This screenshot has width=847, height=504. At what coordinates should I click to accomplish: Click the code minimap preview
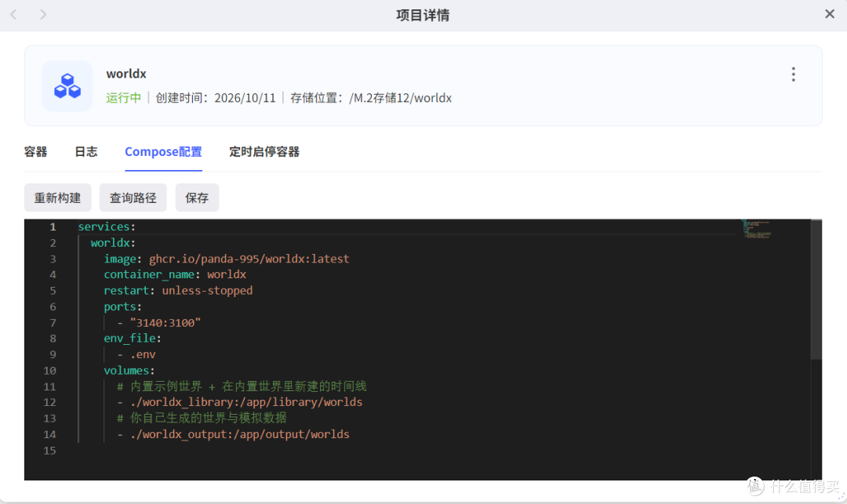[x=757, y=229]
